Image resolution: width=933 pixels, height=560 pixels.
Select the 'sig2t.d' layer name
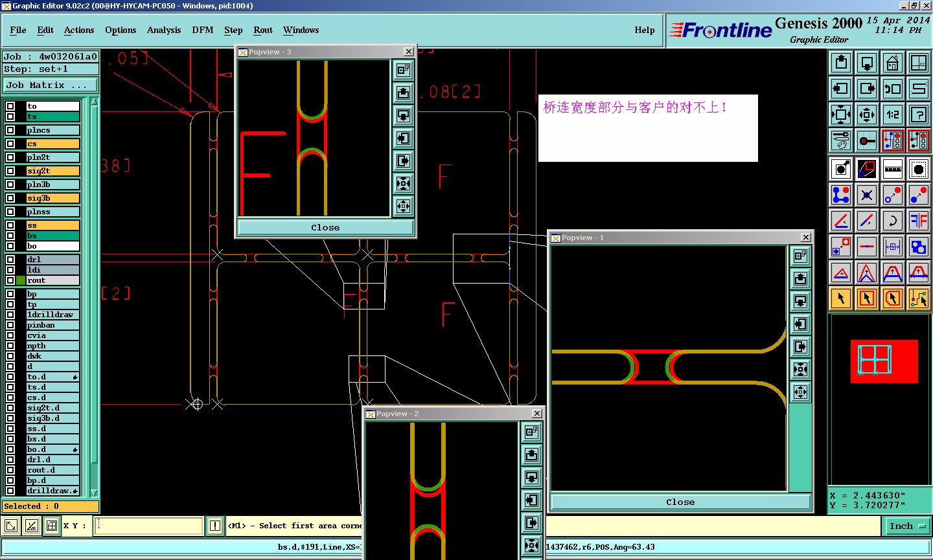[53, 408]
